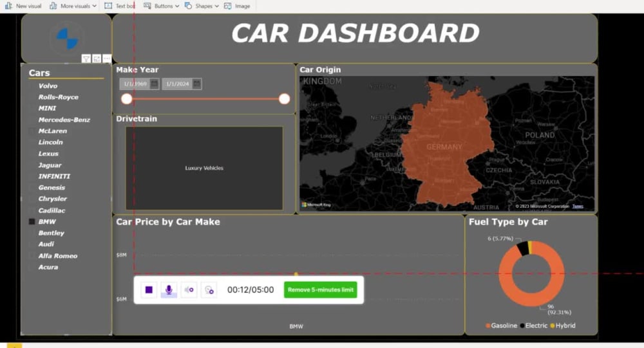The image size is (644, 348).
Task: Click the Drivetrain title
Action: click(x=137, y=118)
